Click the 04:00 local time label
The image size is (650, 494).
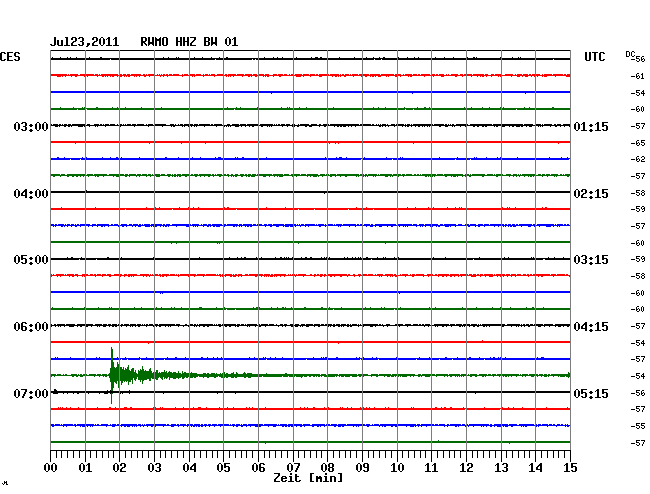tap(31, 194)
